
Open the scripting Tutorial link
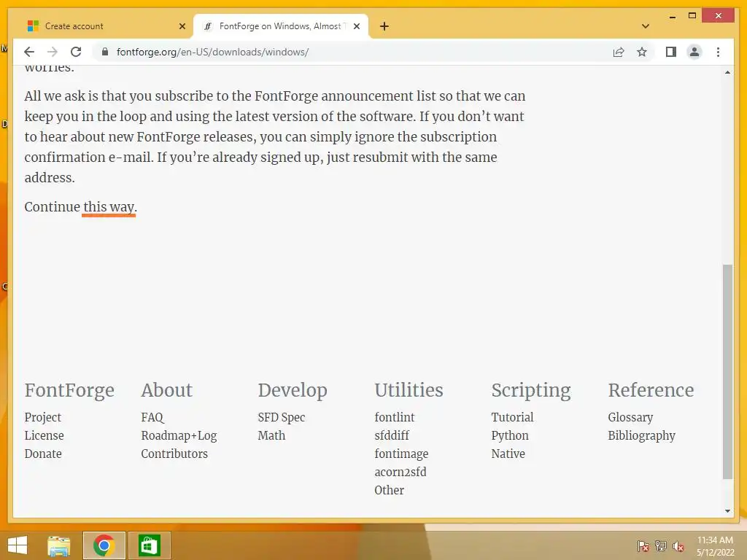pyautogui.click(x=512, y=417)
